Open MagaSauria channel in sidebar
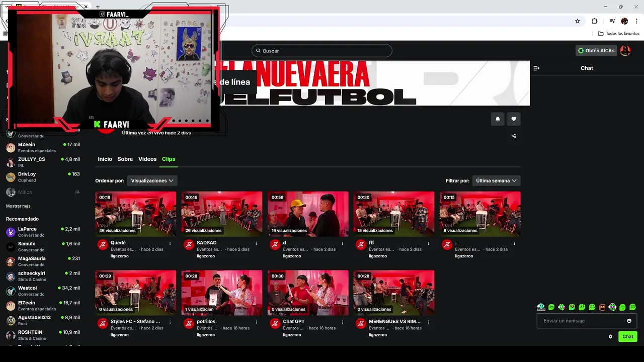The image size is (644, 362). (43, 261)
